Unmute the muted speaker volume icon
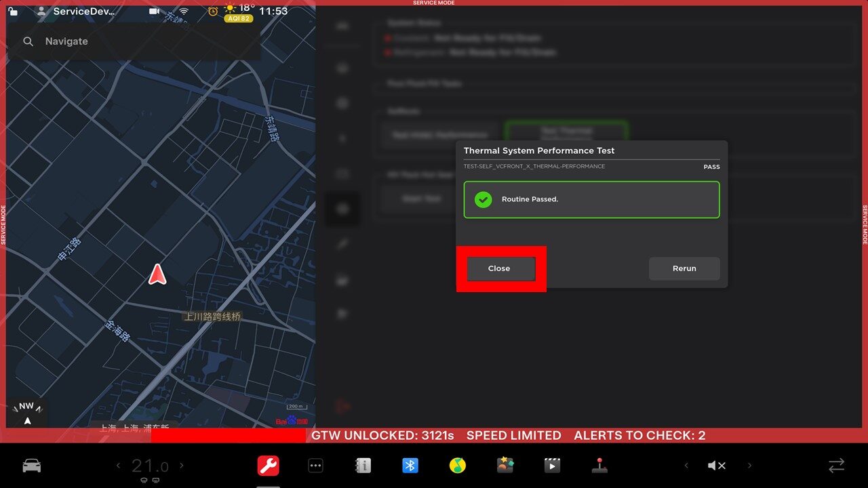868x488 pixels. pyautogui.click(x=716, y=466)
